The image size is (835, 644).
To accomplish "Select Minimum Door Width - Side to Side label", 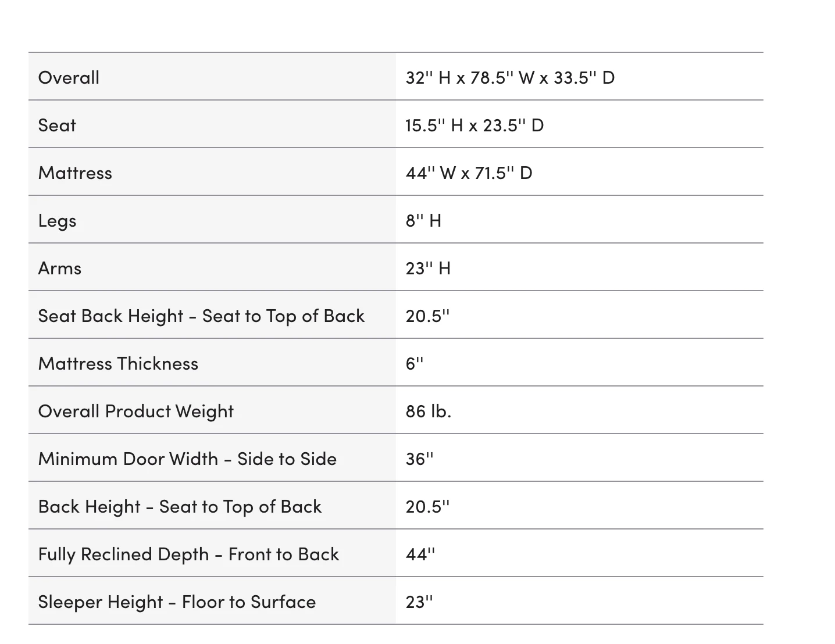I will coord(187,459).
